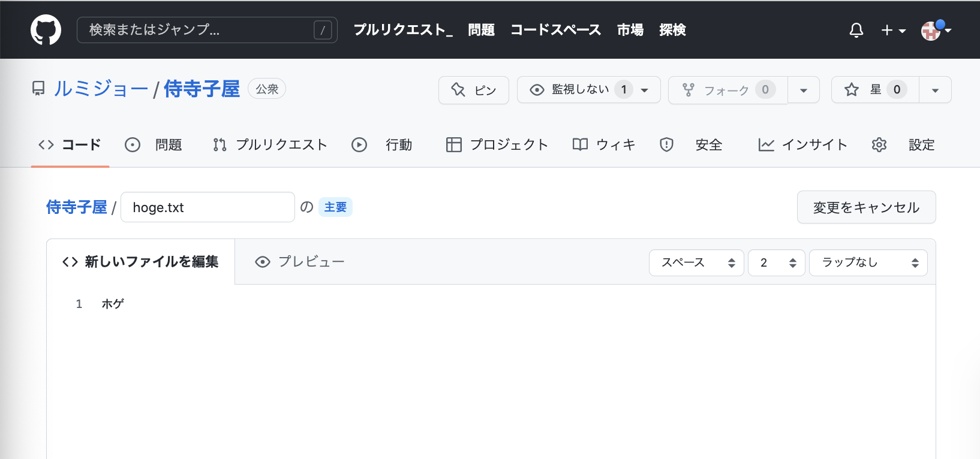Open the indent size 2 dropdown

[776, 262]
